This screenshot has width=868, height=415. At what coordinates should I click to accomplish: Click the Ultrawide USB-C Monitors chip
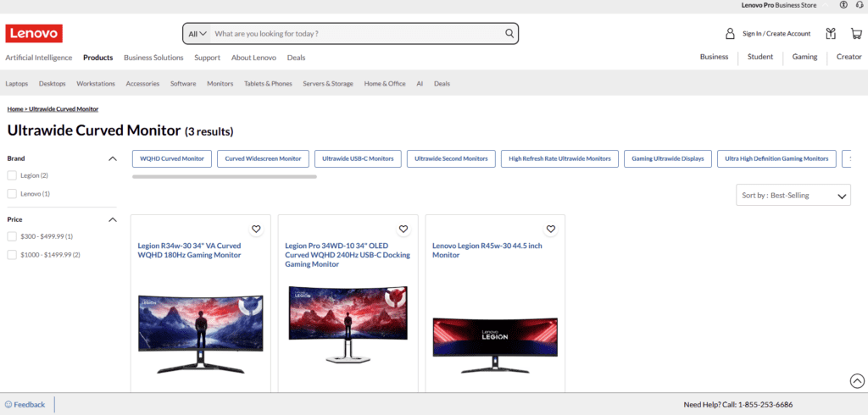click(358, 158)
